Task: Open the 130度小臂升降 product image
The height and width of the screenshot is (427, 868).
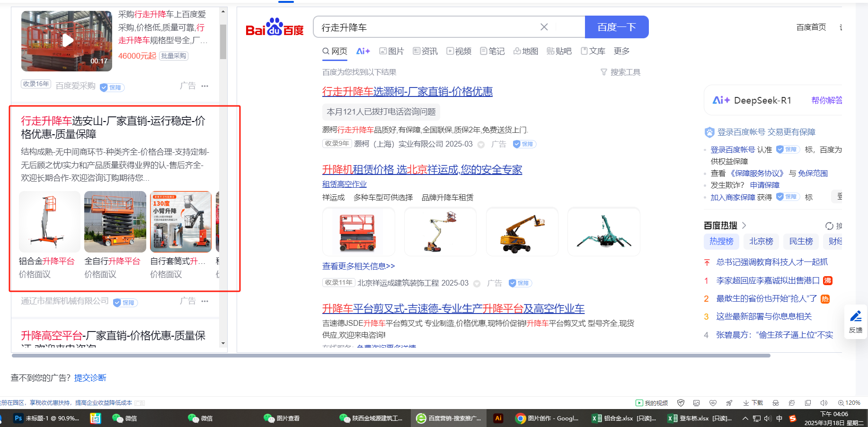Action: click(181, 222)
